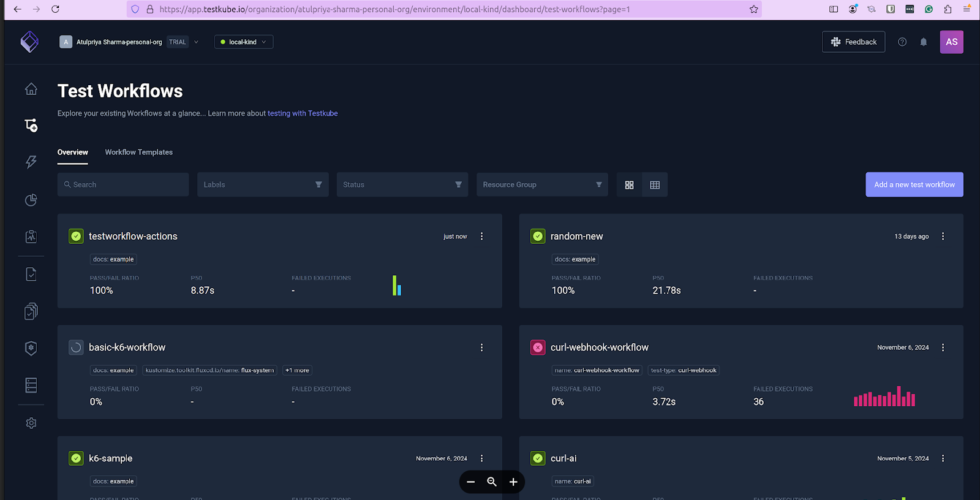Image resolution: width=980 pixels, height=500 pixels.
Task: Open the notifications bell icon
Action: [924, 42]
